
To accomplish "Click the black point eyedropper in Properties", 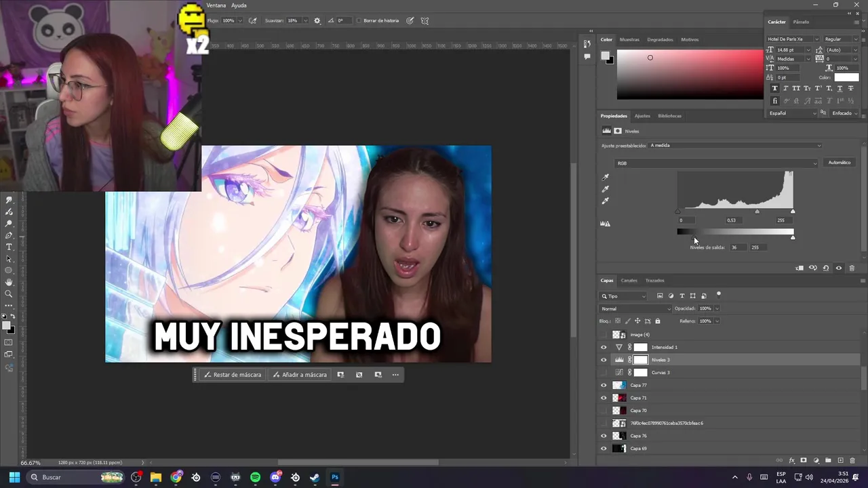I will click(606, 178).
